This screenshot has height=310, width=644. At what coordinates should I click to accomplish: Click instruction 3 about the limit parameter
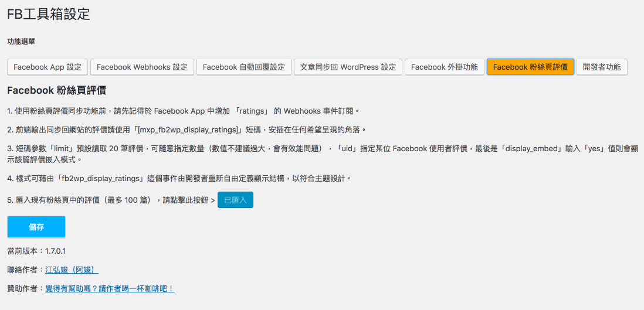click(322, 154)
